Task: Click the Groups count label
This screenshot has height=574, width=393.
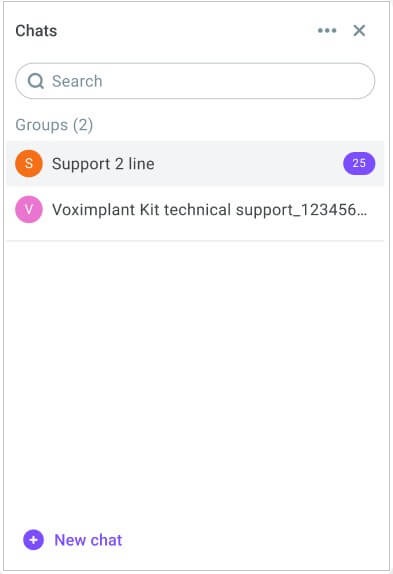Action: [x=54, y=125]
